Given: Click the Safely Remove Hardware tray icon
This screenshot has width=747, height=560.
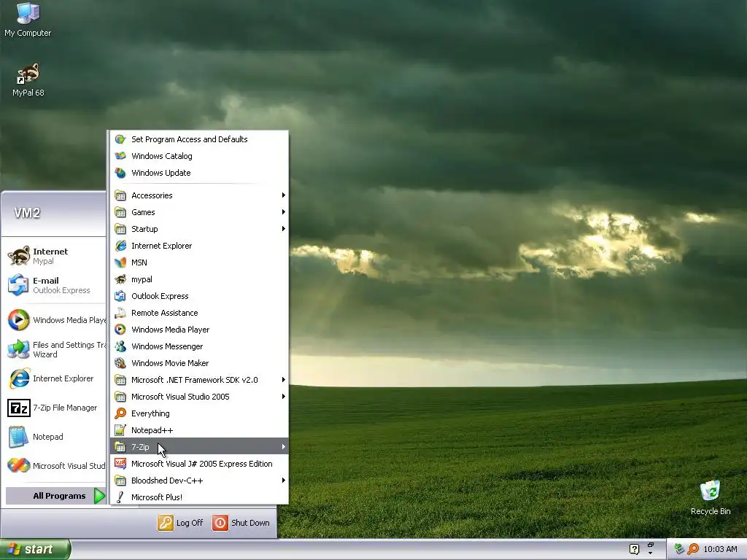Looking at the screenshot, I should coord(679,549).
